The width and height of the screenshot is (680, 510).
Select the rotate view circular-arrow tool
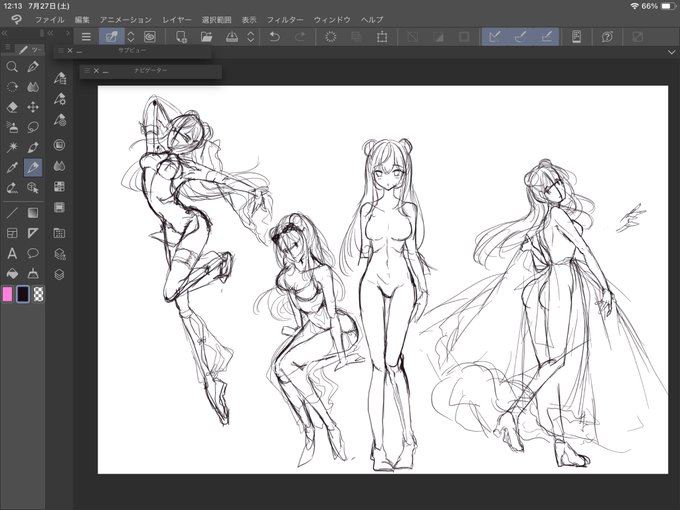click(x=12, y=87)
